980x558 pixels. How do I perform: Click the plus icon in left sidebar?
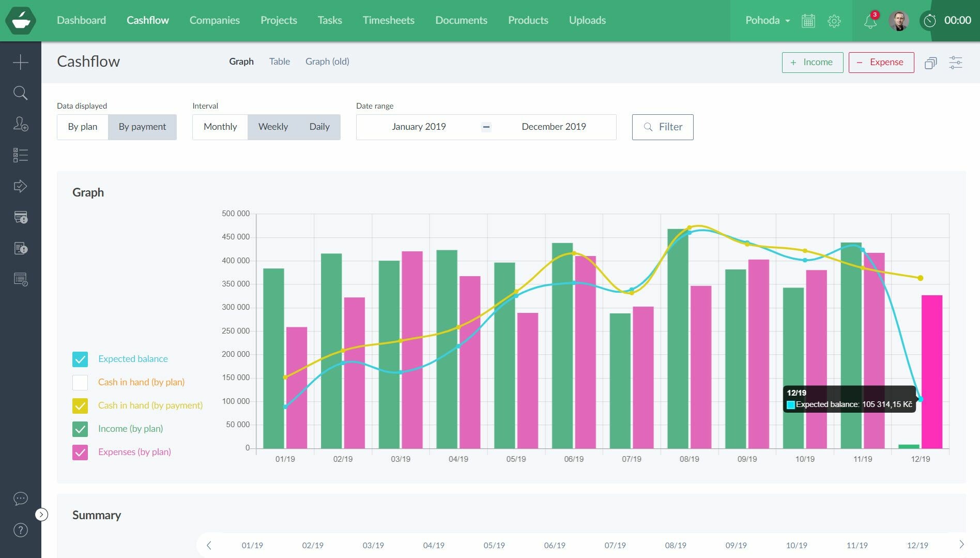click(20, 63)
